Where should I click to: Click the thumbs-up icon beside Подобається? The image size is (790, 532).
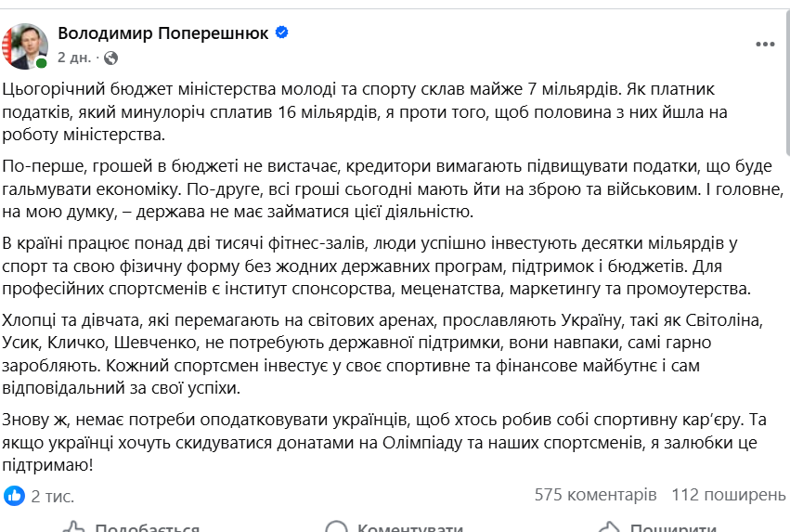click(74, 528)
